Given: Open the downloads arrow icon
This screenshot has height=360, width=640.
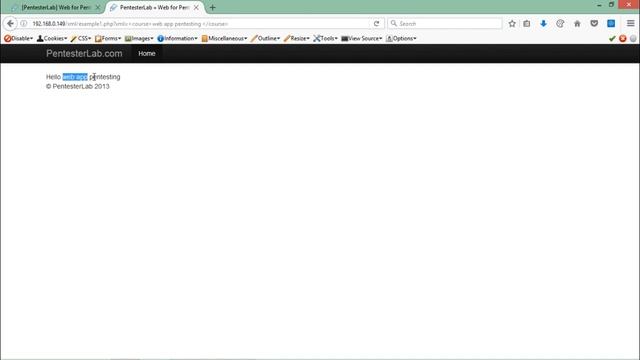Looking at the screenshot, I should 543,24.
